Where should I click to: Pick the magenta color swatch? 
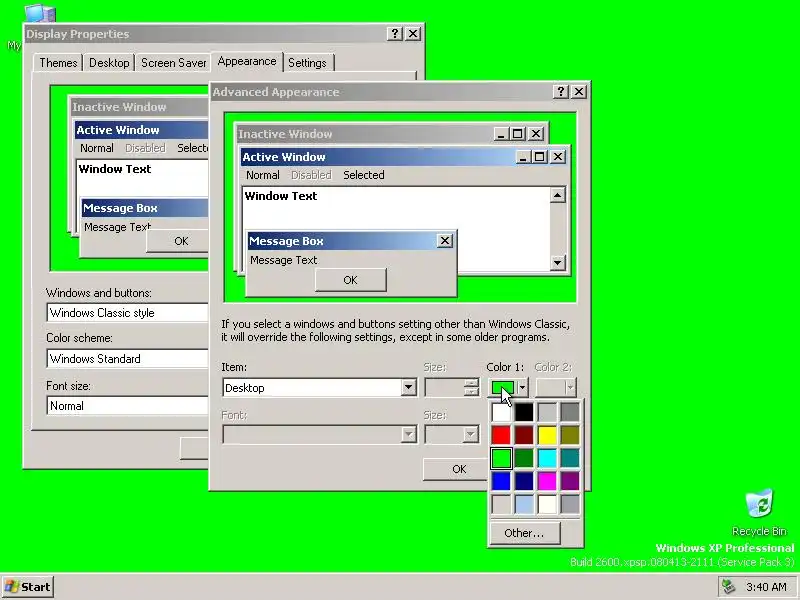547,481
